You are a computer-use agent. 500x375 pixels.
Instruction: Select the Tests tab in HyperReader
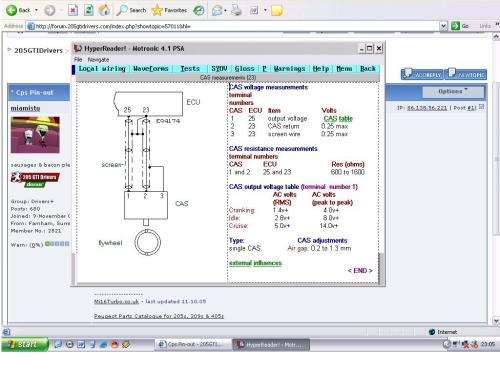click(x=190, y=69)
